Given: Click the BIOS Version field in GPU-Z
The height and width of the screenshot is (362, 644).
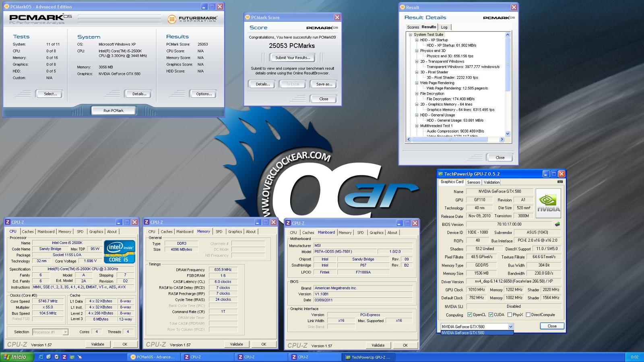Looking at the screenshot, I should (509, 224).
